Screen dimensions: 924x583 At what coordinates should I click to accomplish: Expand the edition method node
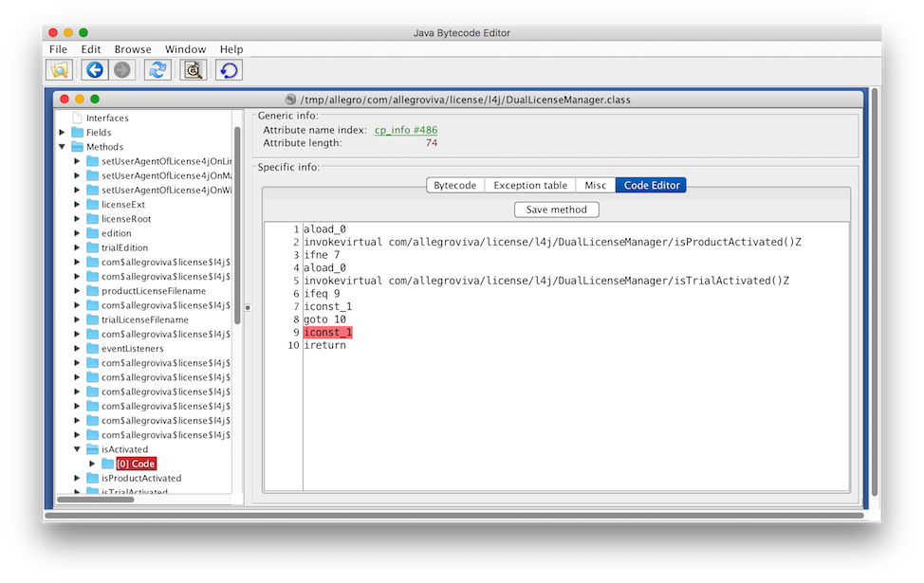(77, 233)
